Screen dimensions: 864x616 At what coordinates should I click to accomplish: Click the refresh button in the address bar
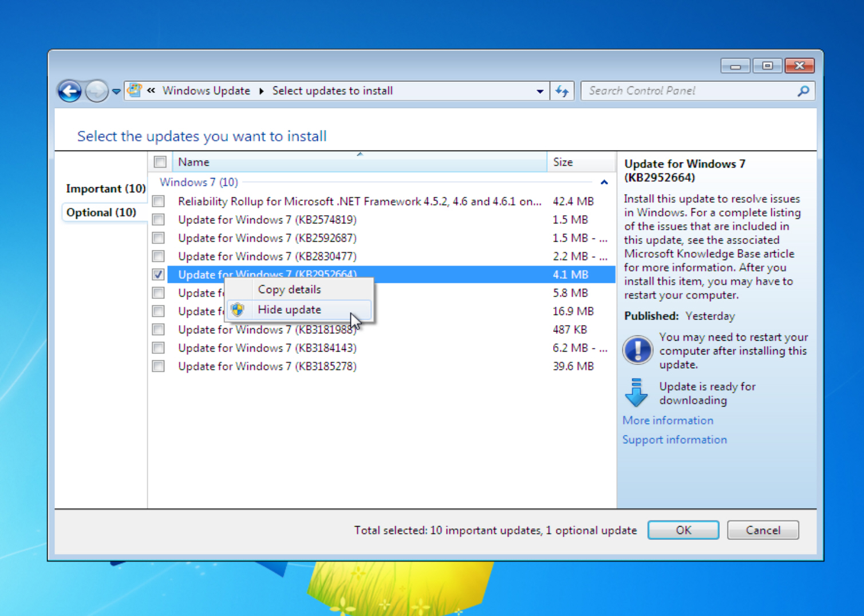(x=562, y=91)
